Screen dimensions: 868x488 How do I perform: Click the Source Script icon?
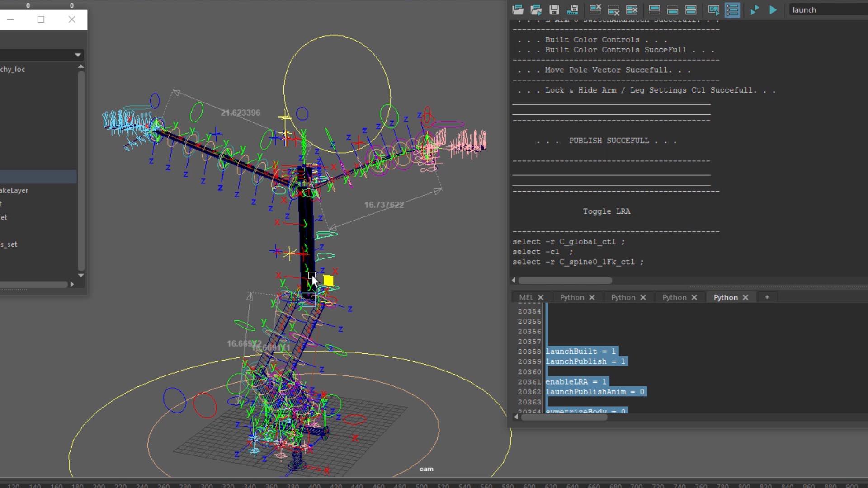pyautogui.click(x=536, y=10)
